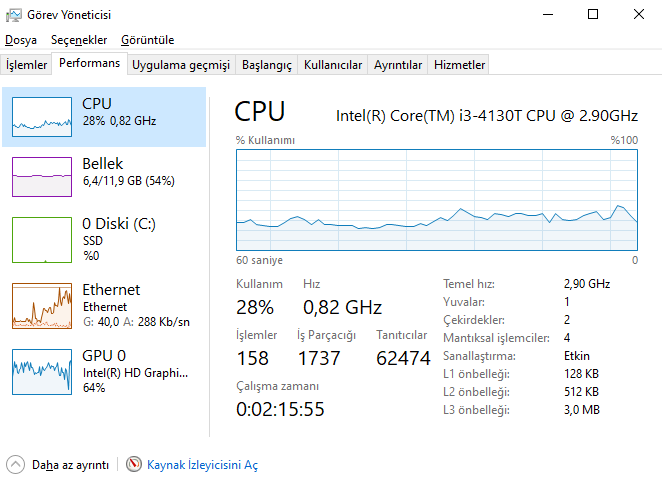The image size is (662, 489).
Task: Switch to Uygulama geçmişi tab
Action: tap(181, 65)
